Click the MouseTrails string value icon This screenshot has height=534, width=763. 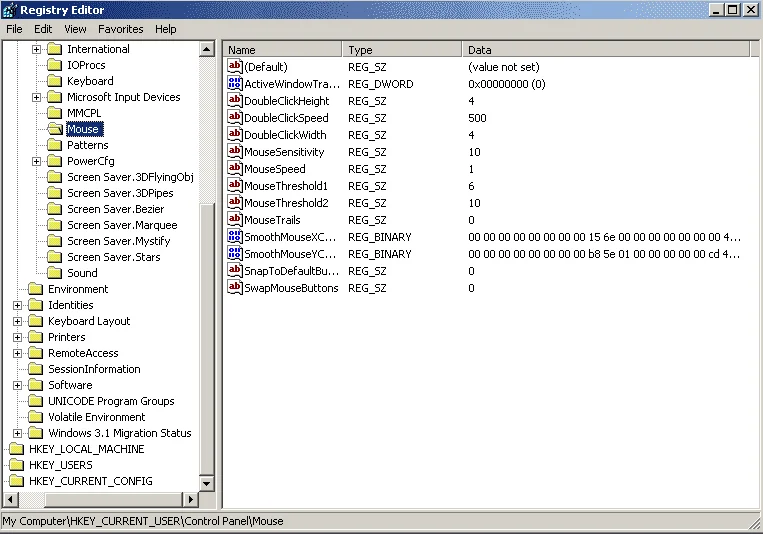[235, 220]
